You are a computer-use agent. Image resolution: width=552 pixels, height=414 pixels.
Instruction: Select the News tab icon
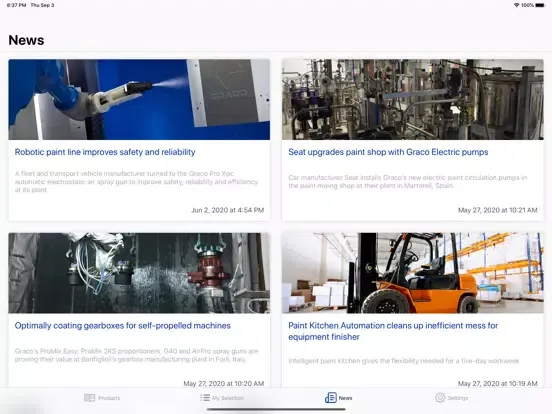point(331,398)
